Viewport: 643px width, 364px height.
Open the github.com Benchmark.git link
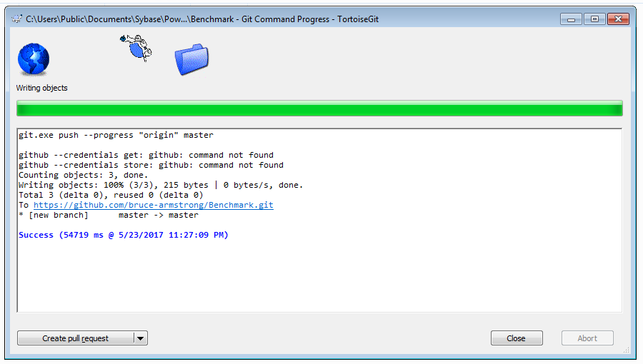click(x=154, y=205)
